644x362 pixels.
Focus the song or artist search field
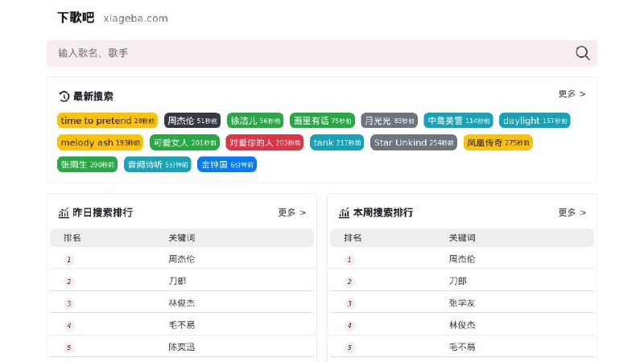[306, 53]
